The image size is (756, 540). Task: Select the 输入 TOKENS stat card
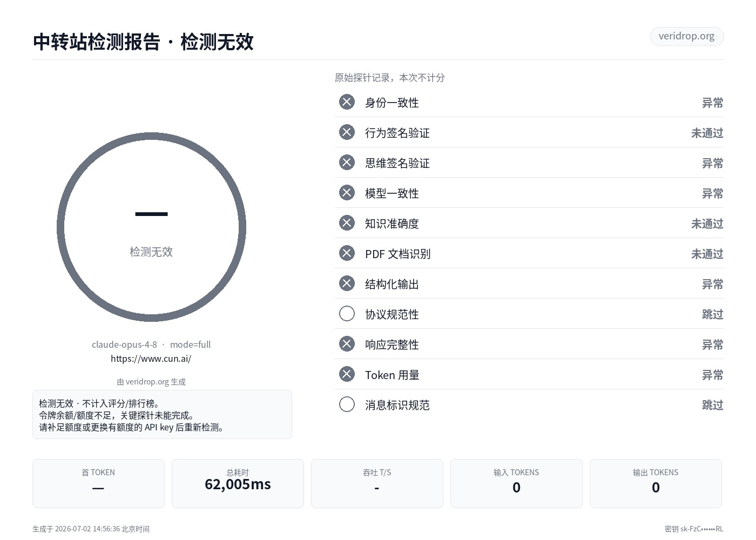click(x=516, y=483)
